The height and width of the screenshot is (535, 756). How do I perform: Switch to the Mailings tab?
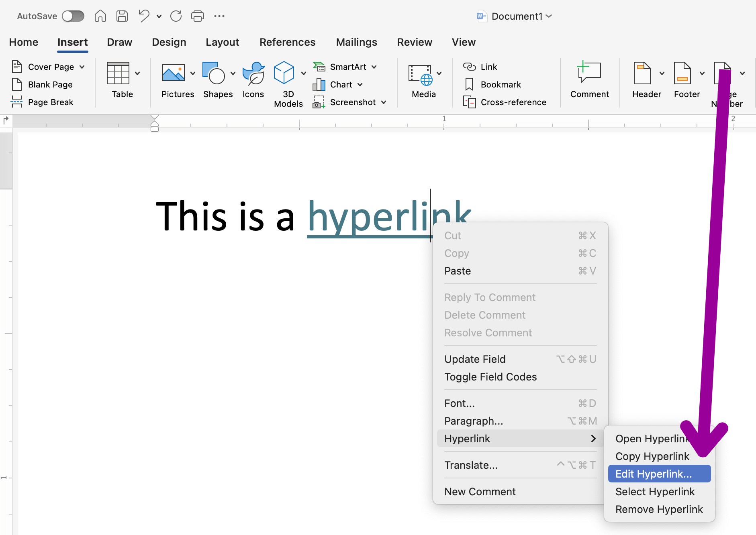coord(357,42)
